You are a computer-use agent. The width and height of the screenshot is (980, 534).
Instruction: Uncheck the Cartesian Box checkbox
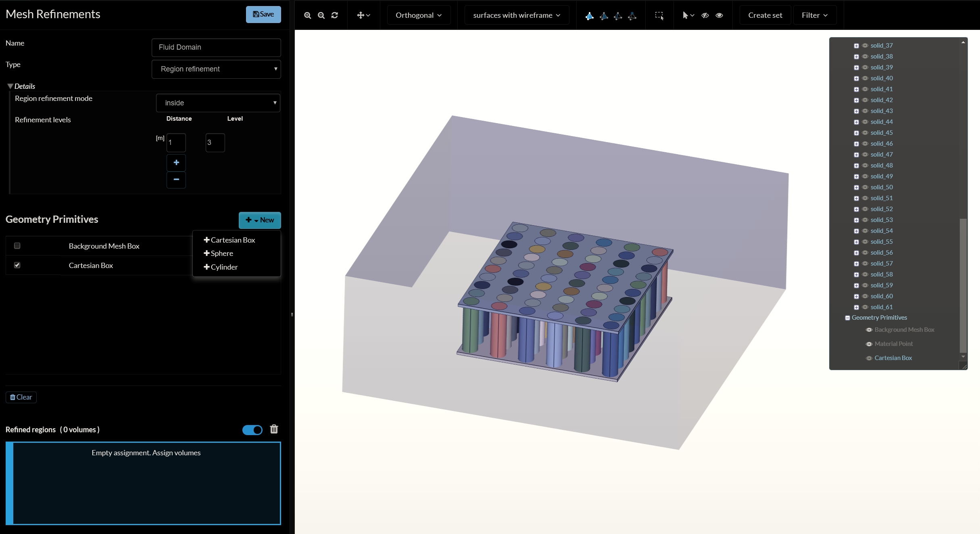(x=17, y=265)
